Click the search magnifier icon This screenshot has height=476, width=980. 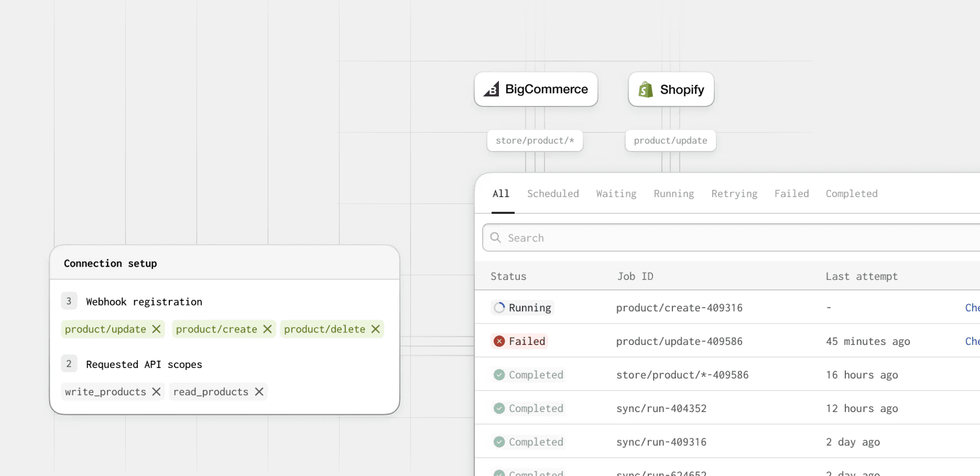[495, 237]
